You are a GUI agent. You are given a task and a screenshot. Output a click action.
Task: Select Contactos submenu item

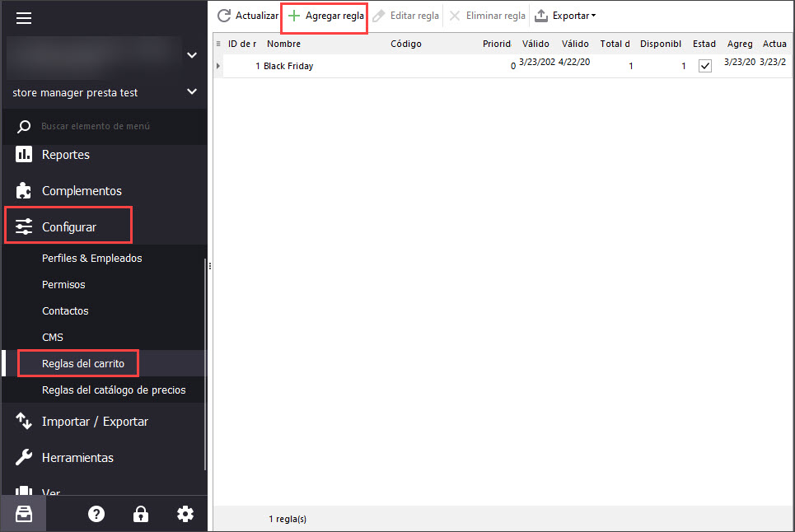(x=65, y=311)
